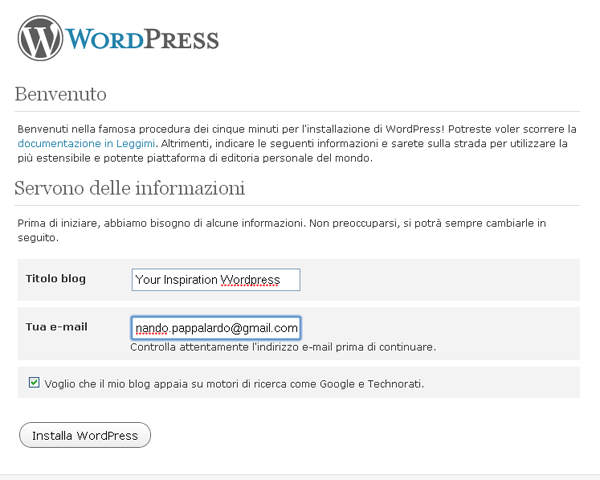Click the Voglio che il mio blog label text
Image resolution: width=600 pixels, height=480 pixels.
pos(234,384)
